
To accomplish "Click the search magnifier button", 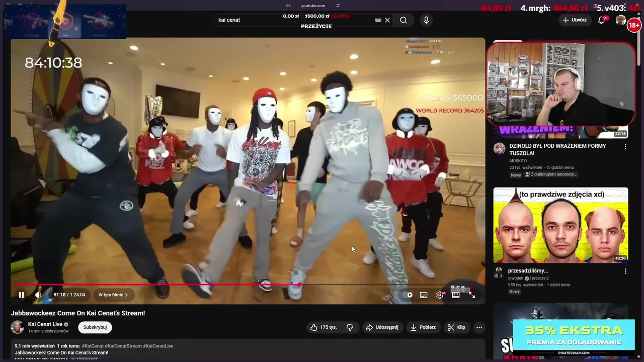I will [x=404, y=20].
